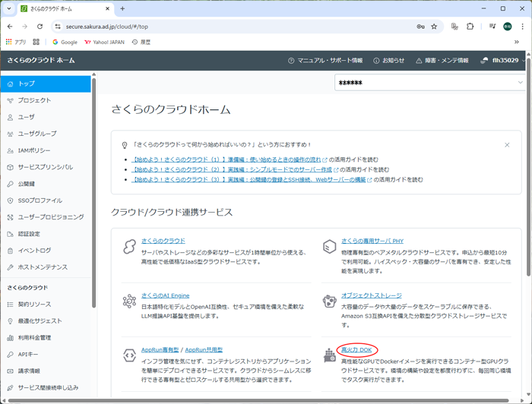Open サービスプリンシパル sidebar entry
This screenshot has height=404, width=532.
click(x=46, y=167)
